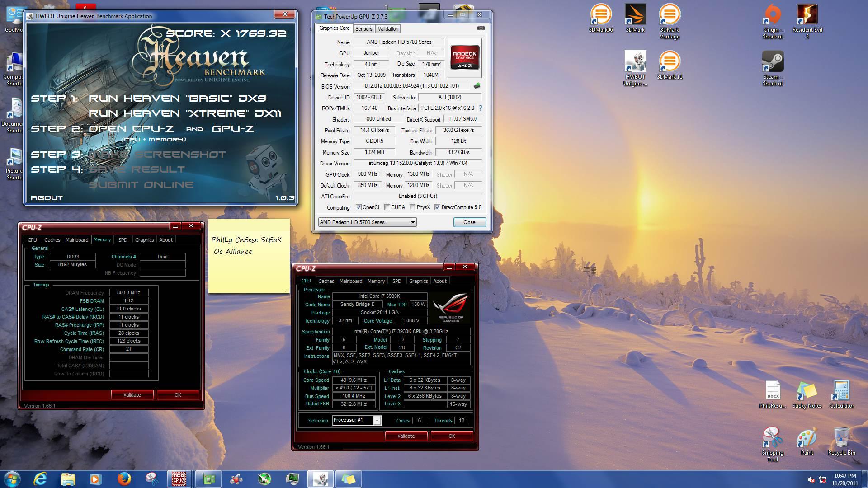Switch to the Sensors tab in GPU-Z
This screenshot has width=868, height=488.
pyautogui.click(x=363, y=28)
